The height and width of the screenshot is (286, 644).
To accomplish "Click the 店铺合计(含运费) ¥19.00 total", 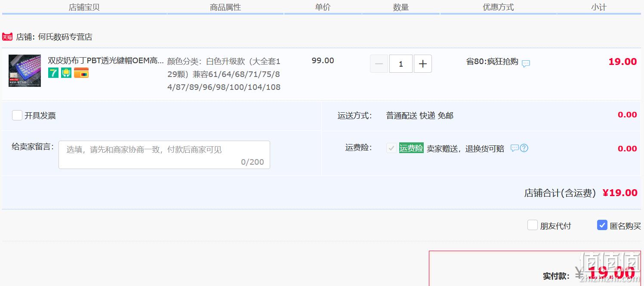I will click(x=581, y=193).
